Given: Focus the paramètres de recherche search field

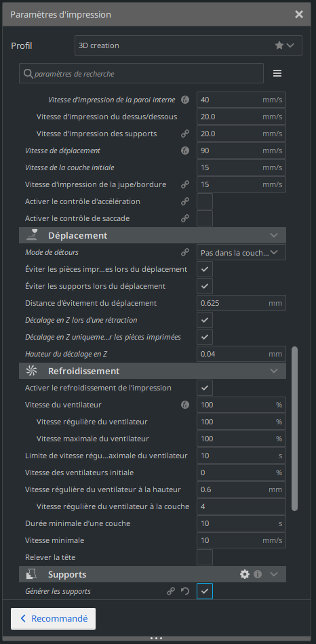Looking at the screenshot, I should [x=141, y=73].
